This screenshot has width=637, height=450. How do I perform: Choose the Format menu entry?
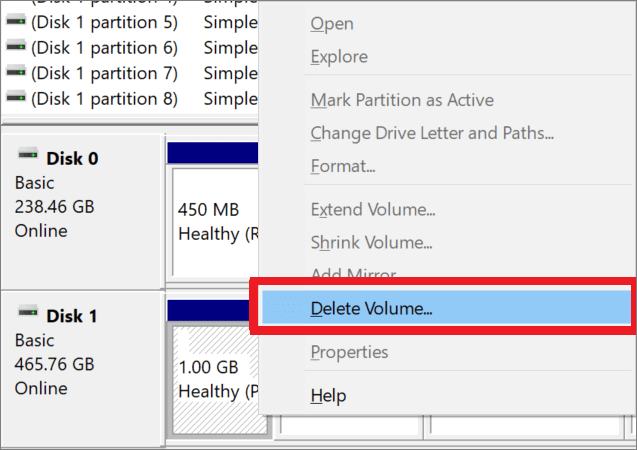[x=343, y=166]
